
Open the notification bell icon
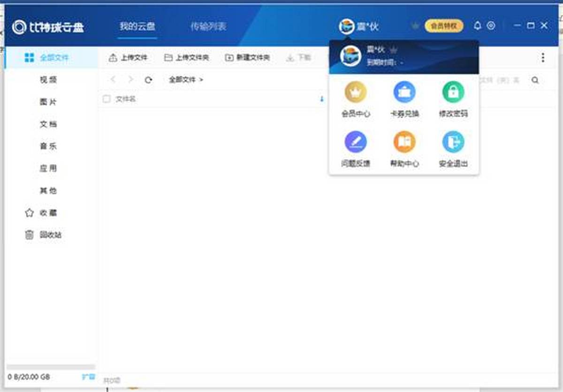[x=478, y=26]
